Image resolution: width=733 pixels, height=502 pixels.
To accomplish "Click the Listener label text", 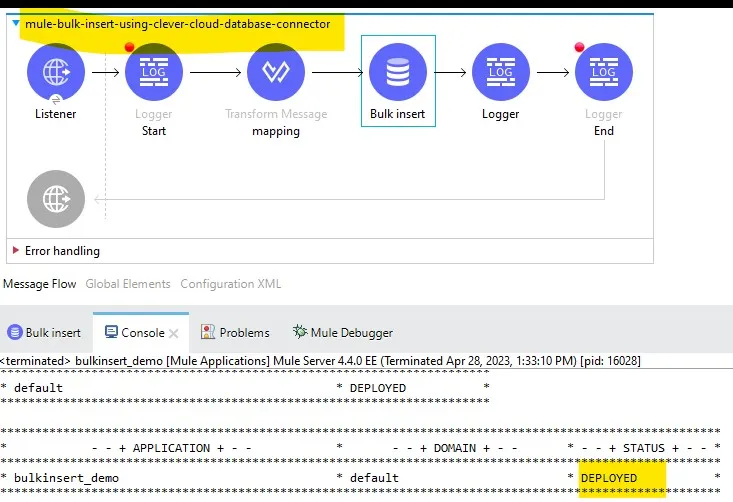I will [56, 114].
